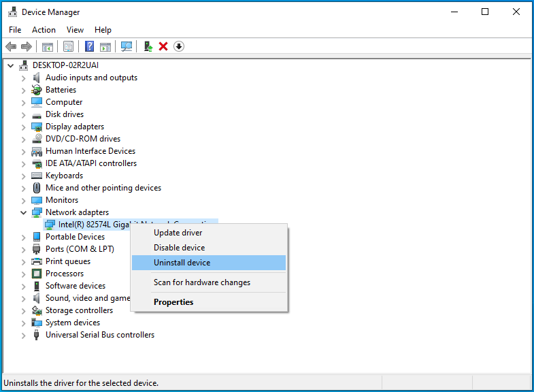The height and width of the screenshot is (392, 534).
Task: Open Properties from the context menu
Action: click(x=209, y=302)
